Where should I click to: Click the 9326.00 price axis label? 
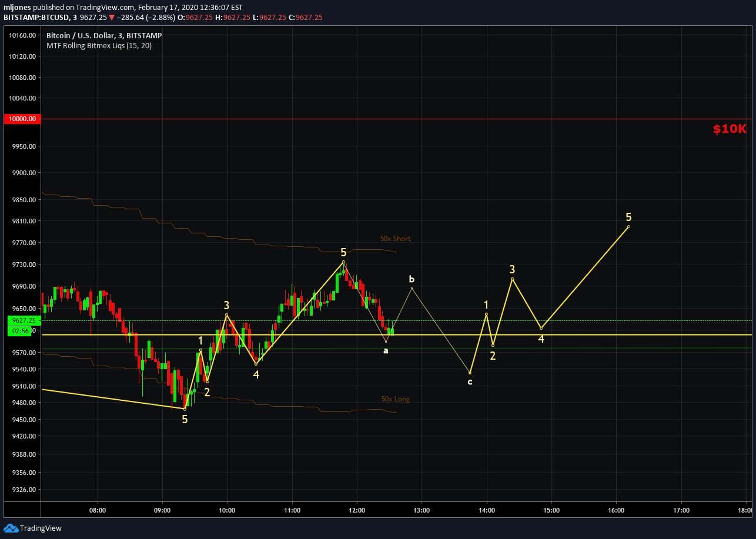tap(25, 490)
